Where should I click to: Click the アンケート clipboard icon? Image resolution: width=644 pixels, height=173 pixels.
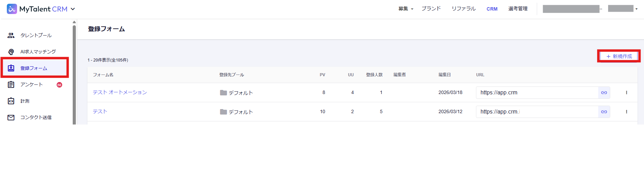(11, 84)
